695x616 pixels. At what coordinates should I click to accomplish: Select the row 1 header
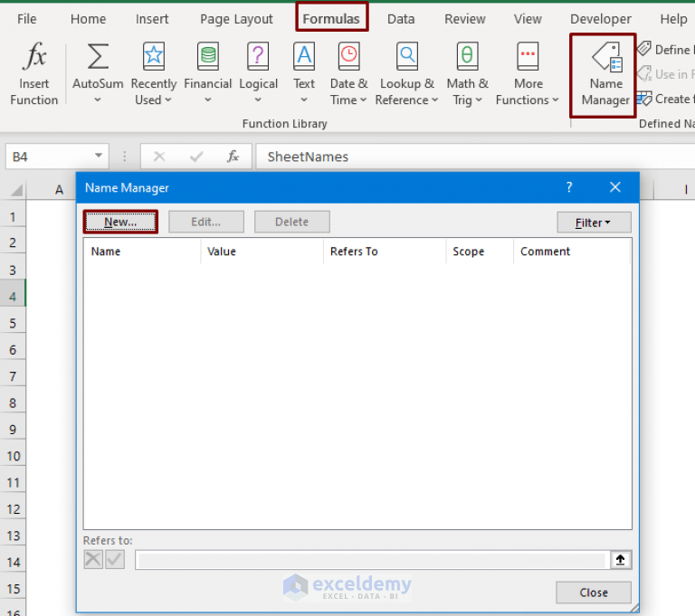tap(13, 217)
